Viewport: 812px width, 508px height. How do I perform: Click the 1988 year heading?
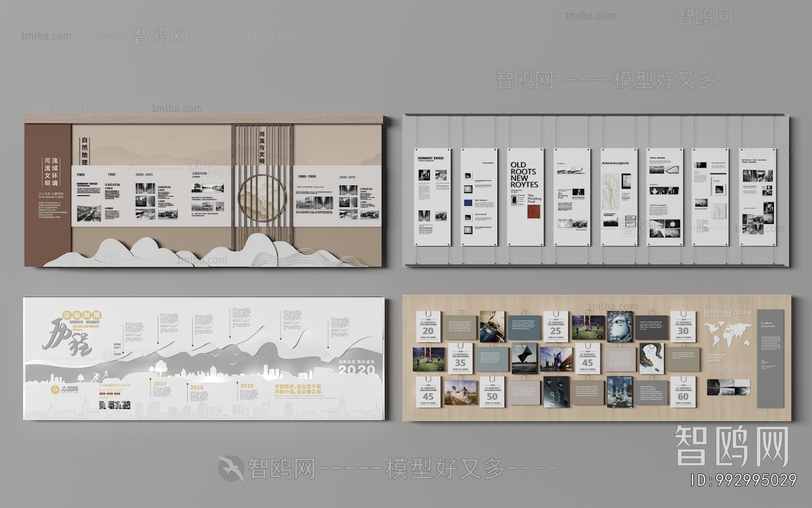pos(111,174)
